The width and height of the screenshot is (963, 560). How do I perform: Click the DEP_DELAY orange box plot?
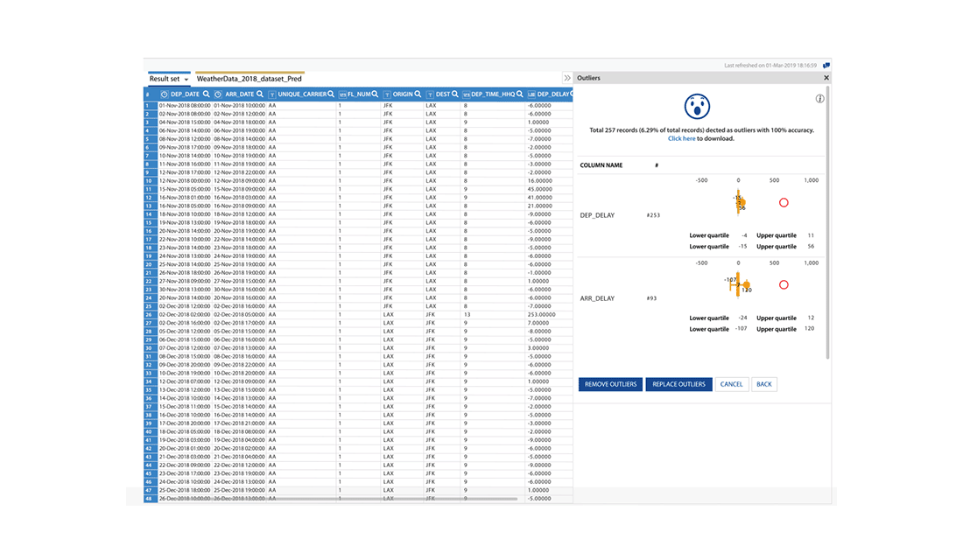click(x=740, y=202)
